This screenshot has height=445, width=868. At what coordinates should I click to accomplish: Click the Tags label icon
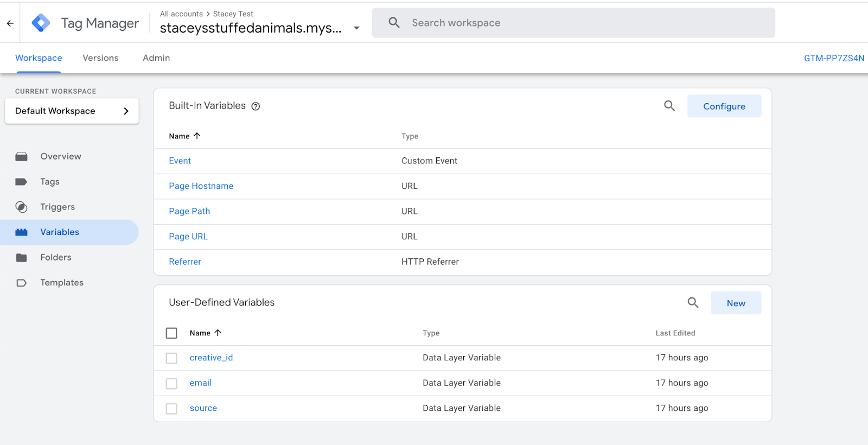pos(21,182)
